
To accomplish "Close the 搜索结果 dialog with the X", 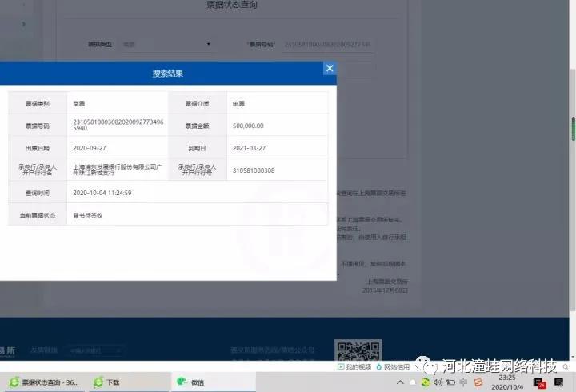I will [330, 68].
